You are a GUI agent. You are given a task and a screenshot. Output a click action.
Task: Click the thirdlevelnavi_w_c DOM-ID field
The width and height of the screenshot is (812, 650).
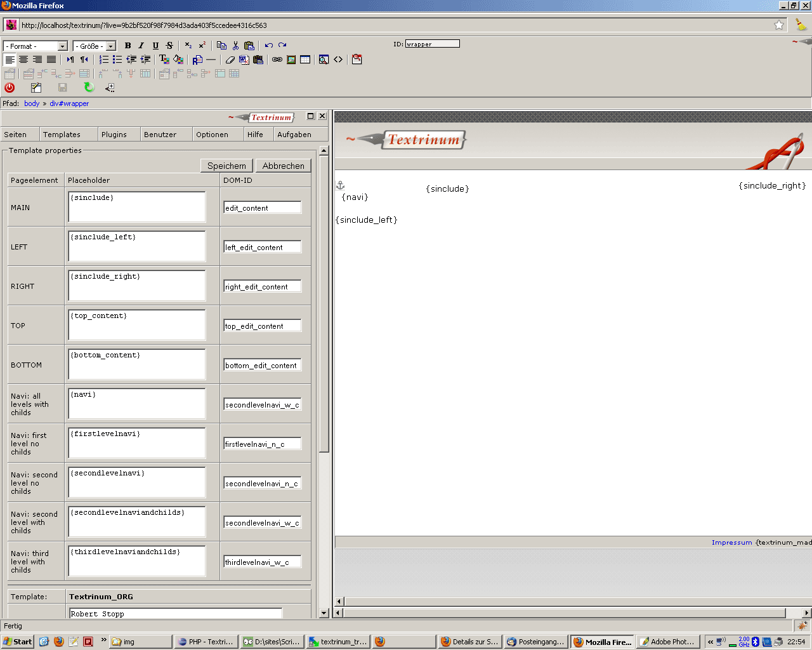[x=262, y=562]
